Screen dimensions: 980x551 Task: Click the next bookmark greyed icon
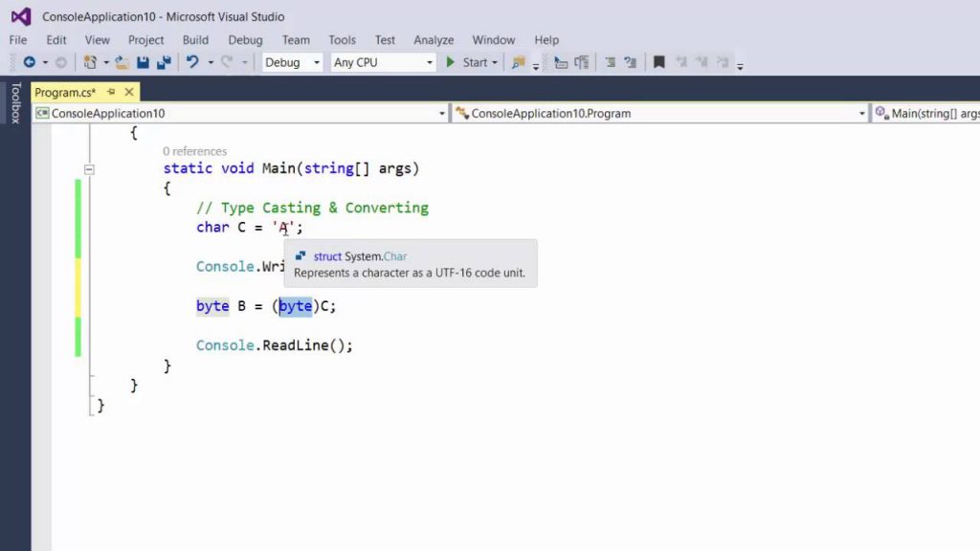point(702,62)
